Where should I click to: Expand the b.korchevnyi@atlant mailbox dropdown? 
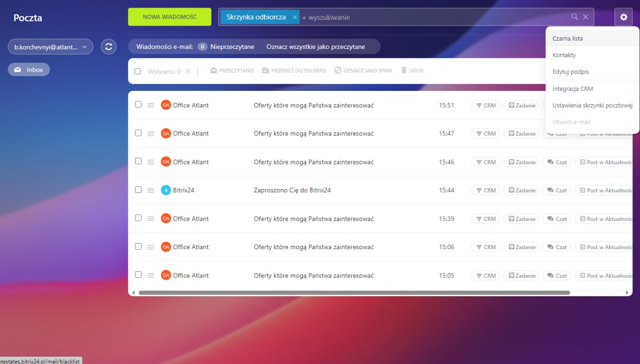click(x=50, y=47)
